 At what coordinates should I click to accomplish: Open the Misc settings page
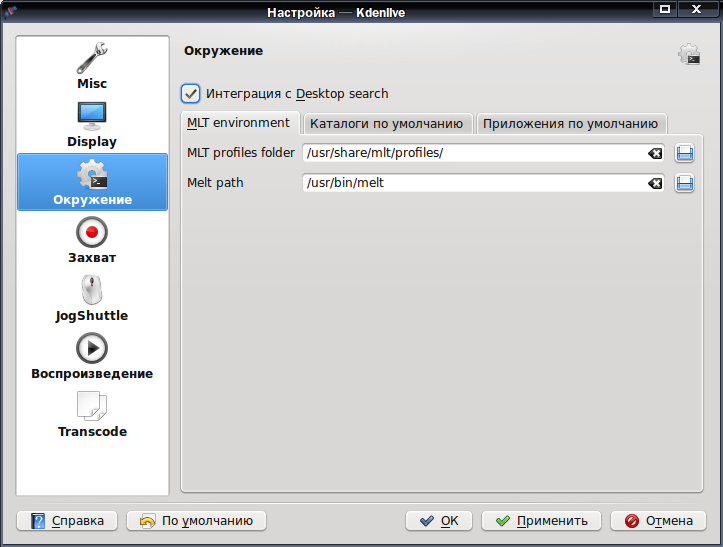pyautogui.click(x=92, y=65)
